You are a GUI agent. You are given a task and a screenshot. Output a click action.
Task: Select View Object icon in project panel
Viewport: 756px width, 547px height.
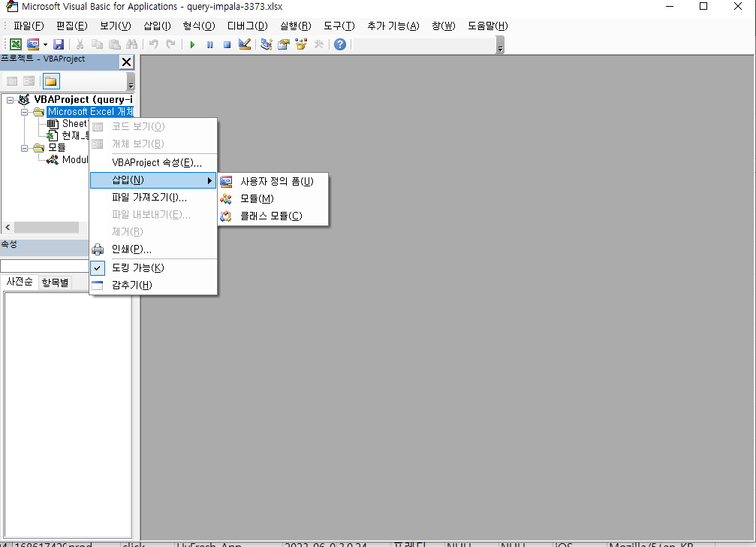click(29, 81)
